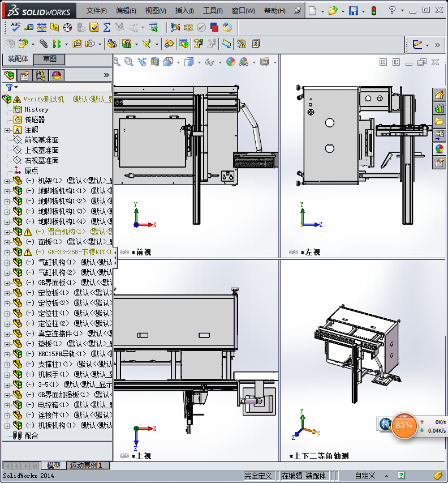Click the 83% orange network monitor widget
448x483 pixels.
click(x=404, y=425)
